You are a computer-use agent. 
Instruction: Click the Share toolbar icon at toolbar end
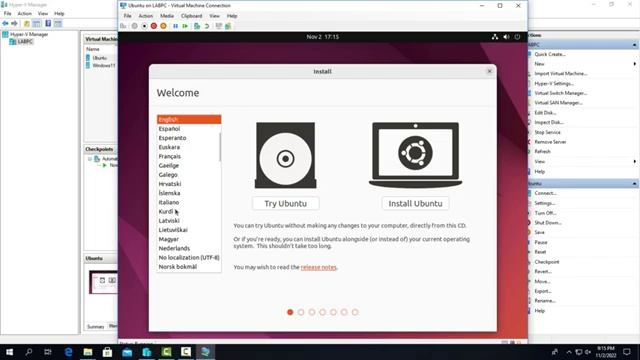228,26
